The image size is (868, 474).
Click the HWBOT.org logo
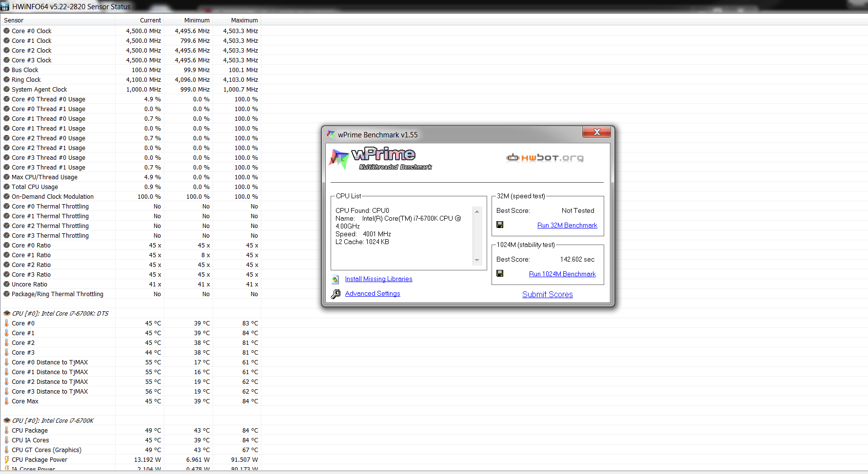tap(545, 157)
